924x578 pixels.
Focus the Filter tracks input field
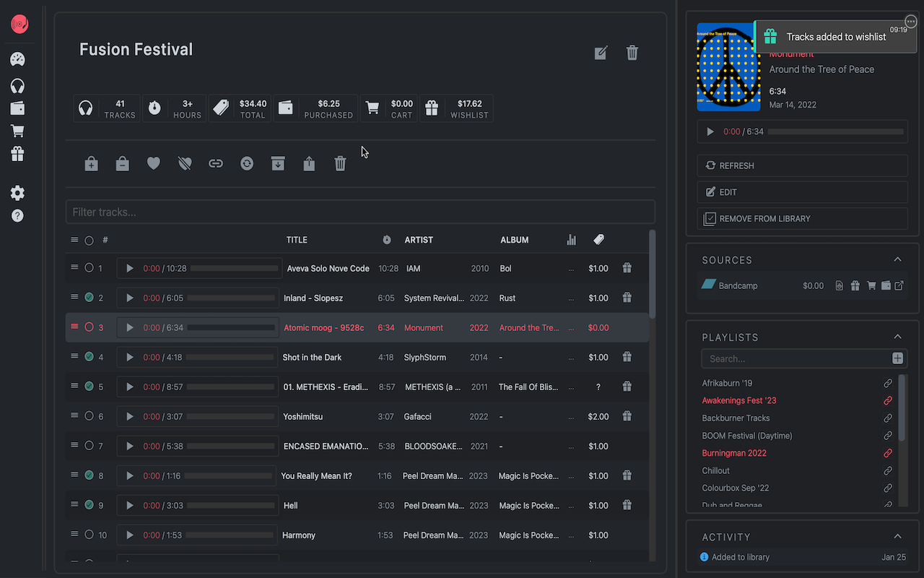[360, 212]
